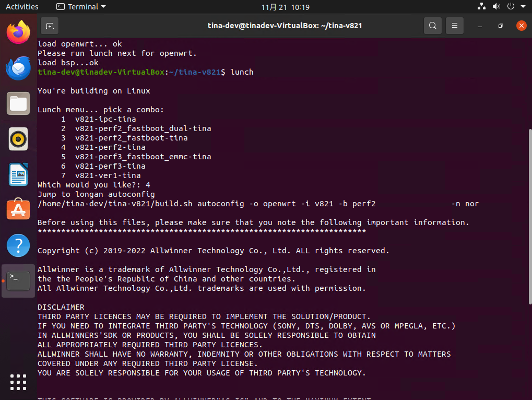Open the terminal hamburger menu
Image resolution: width=532 pixels, height=400 pixels.
click(455, 26)
